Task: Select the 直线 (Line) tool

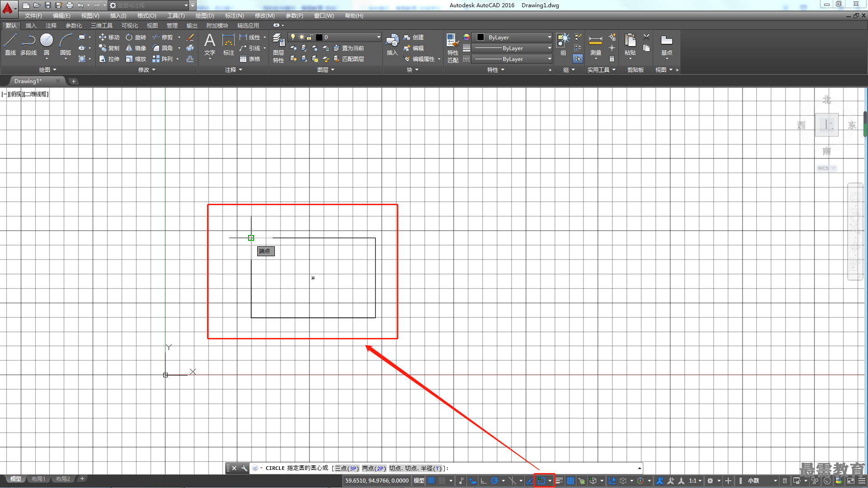Action: (x=10, y=45)
